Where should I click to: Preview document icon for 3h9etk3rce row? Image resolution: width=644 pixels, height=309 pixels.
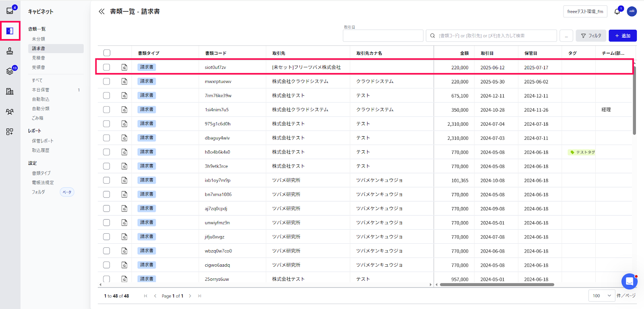[x=124, y=166]
